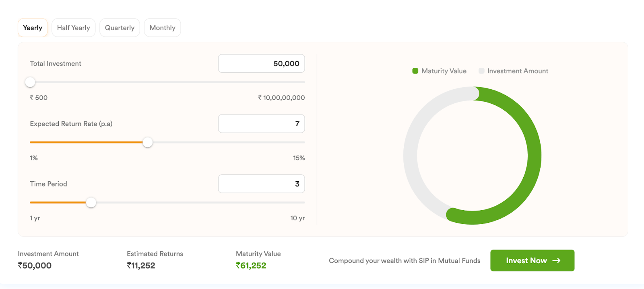Click the Invest Now button
644x289 pixels.
tap(532, 260)
